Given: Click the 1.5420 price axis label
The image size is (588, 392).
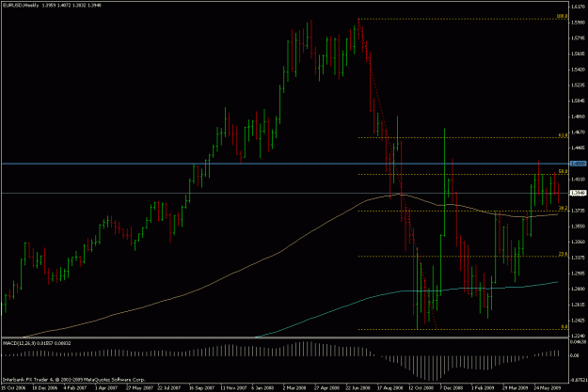Looking at the screenshot, I should (x=578, y=70).
